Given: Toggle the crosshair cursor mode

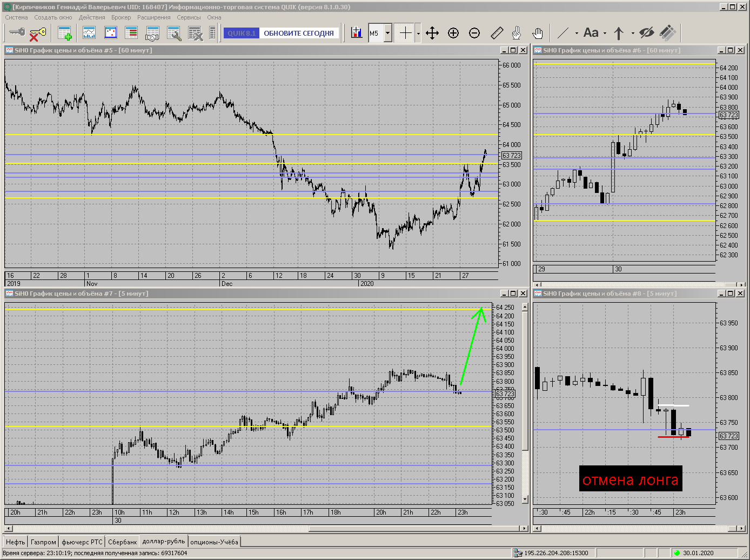Looking at the screenshot, I should (x=405, y=33).
